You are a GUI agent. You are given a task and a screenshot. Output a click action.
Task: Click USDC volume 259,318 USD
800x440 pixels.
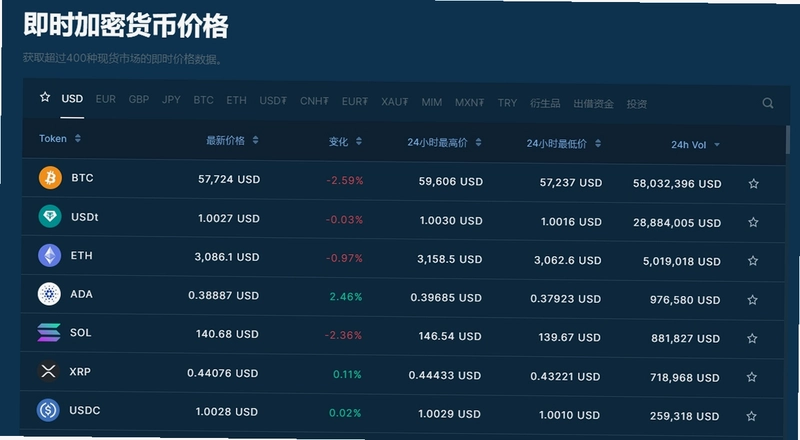[685, 417]
